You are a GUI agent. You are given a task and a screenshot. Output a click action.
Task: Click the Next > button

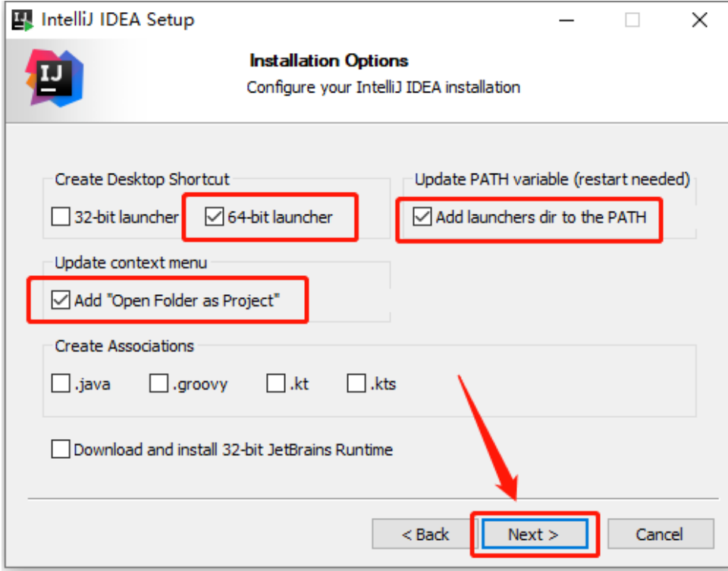[x=535, y=535]
